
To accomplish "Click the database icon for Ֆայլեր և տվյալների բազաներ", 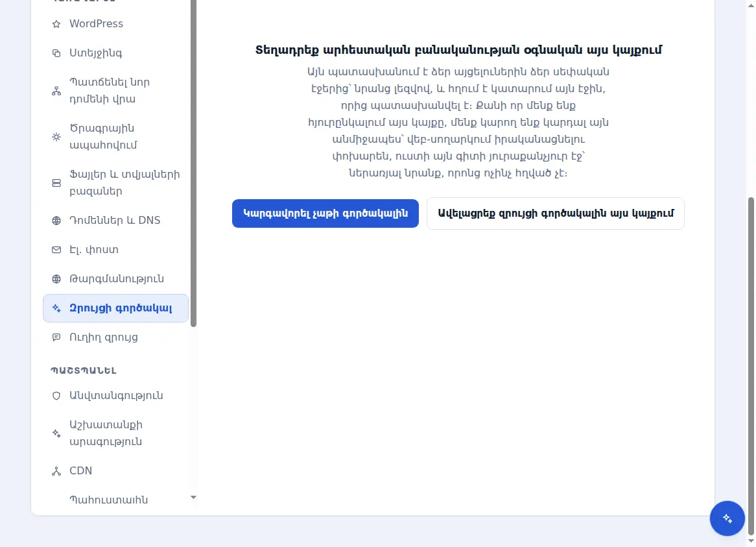I will [x=56, y=183].
